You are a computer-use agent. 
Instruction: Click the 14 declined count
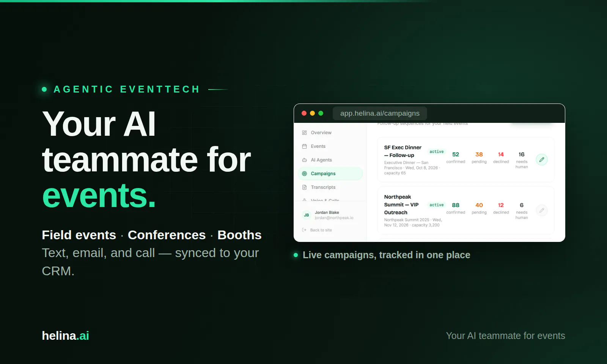coord(501,158)
